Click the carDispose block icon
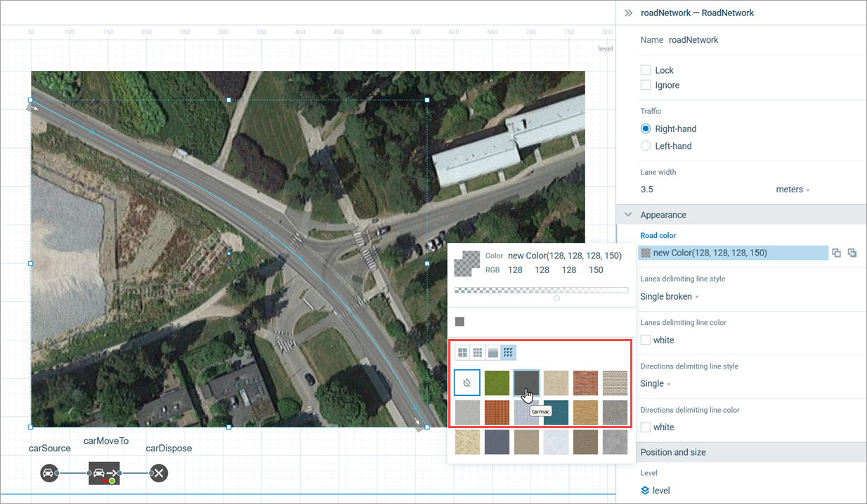The width and height of the screenshot is (867, 504). pos(159,473)
